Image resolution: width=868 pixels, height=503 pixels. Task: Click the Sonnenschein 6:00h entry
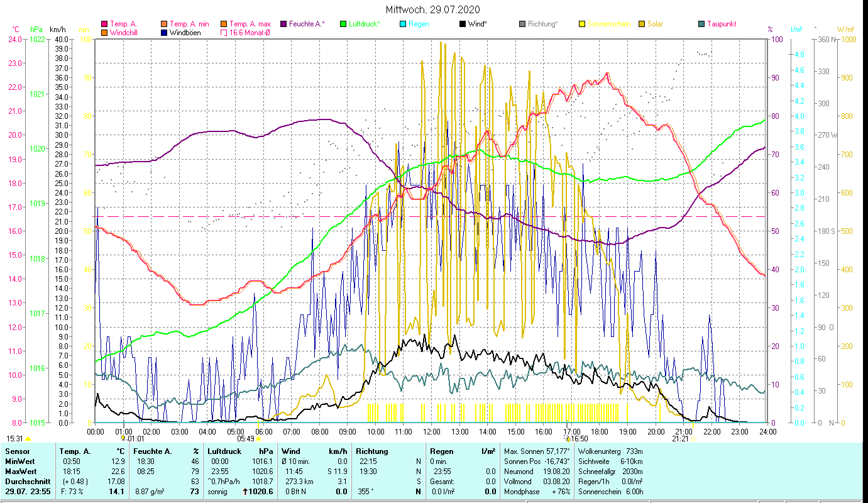610,492
